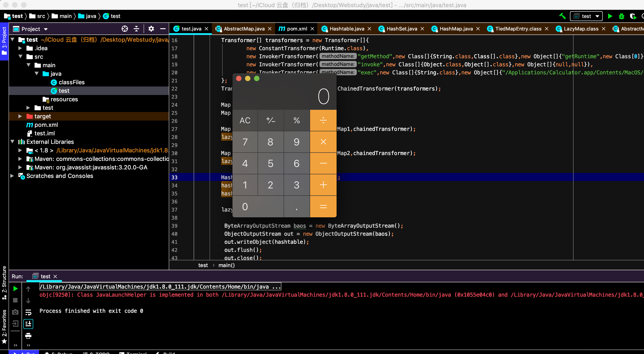
Task: Click the green Build project hammer icon
Action: (563, 16)
